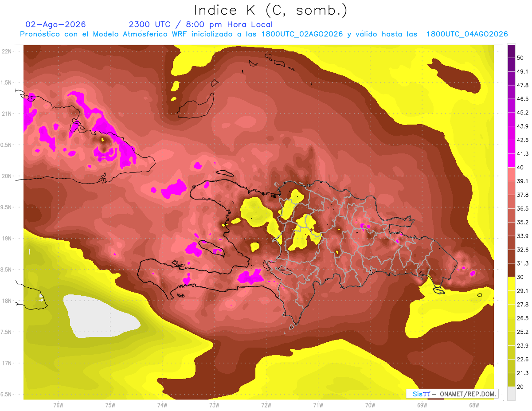Click the "9.5N" latitude axis label
Screen dimensions: 532x411
[x=7, y=207]
